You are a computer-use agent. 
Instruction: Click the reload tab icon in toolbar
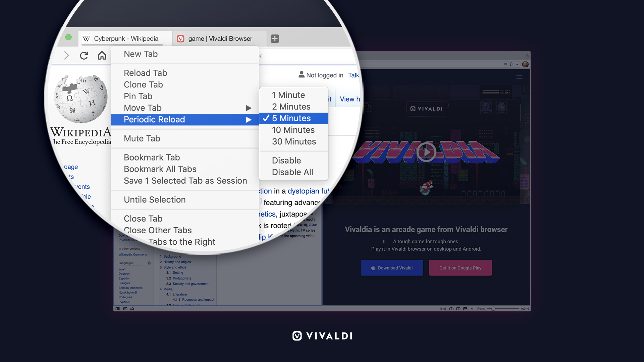(84, 55)
